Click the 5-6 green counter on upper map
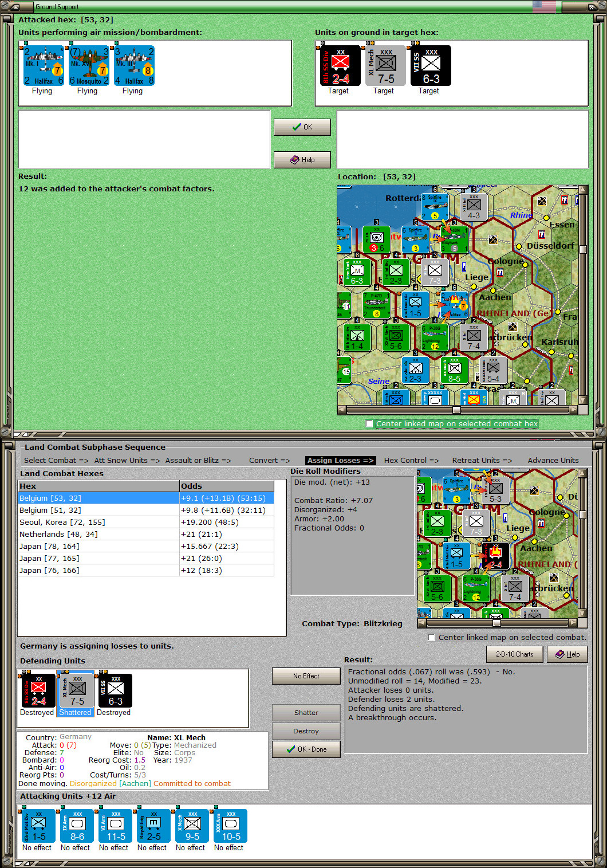 396,337
